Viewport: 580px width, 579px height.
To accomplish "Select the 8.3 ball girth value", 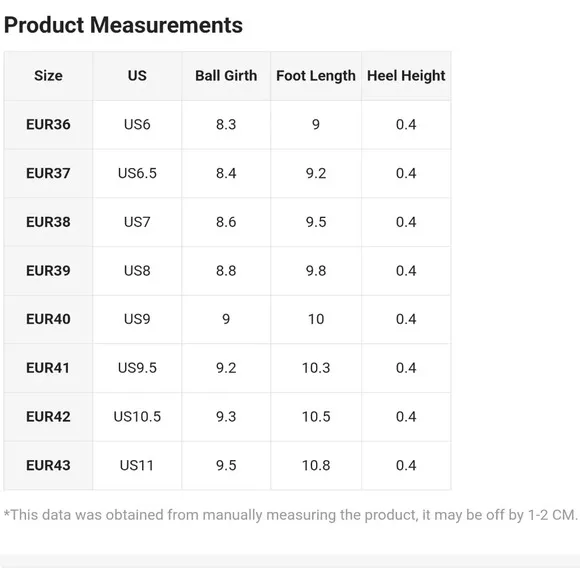I will pyautogui.click(x=226, y=125).
